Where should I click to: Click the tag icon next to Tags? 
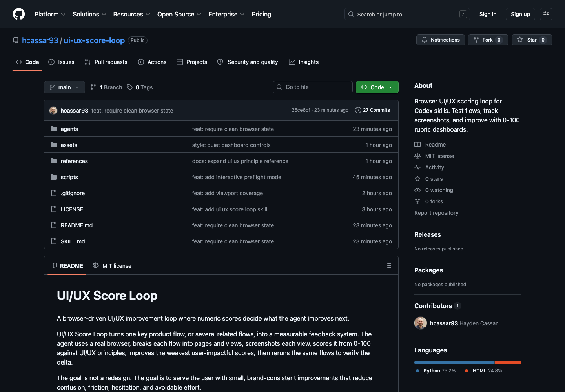(129, 87)
